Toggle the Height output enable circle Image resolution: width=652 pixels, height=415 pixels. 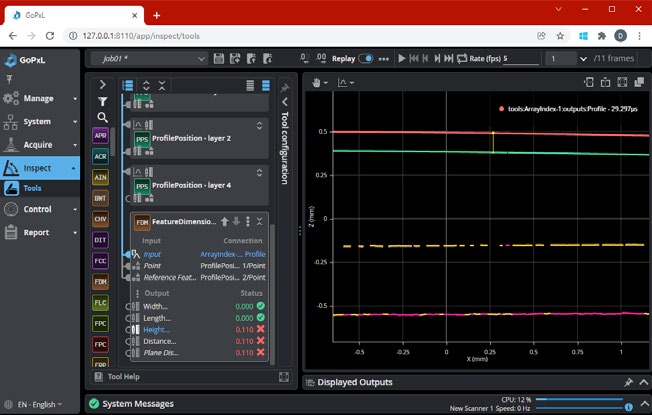click(128, 330)
